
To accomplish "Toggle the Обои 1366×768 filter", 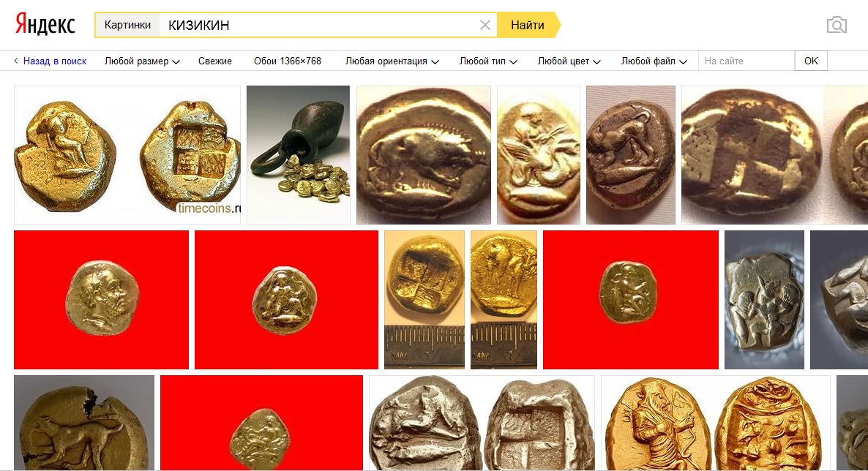I will click(x=288, y=61).
